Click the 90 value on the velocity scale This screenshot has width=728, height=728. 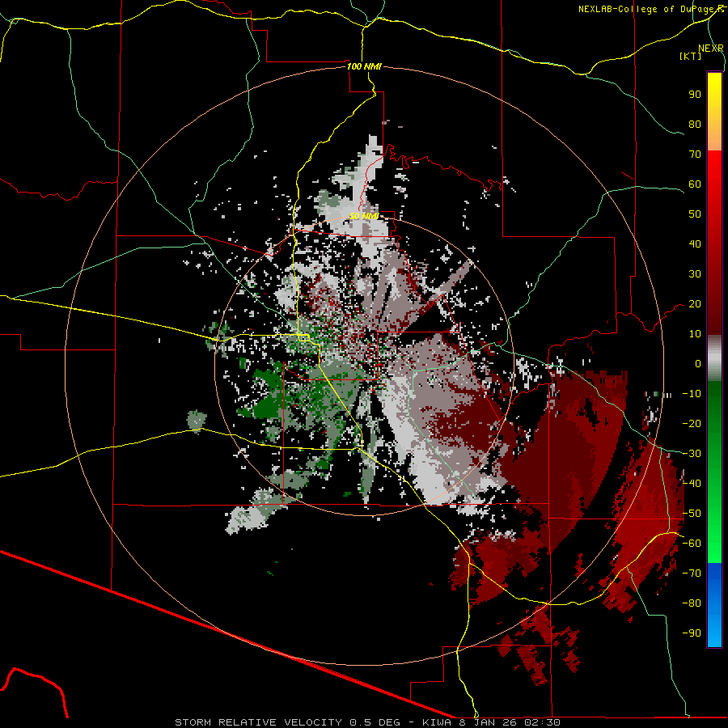(695, 95)
